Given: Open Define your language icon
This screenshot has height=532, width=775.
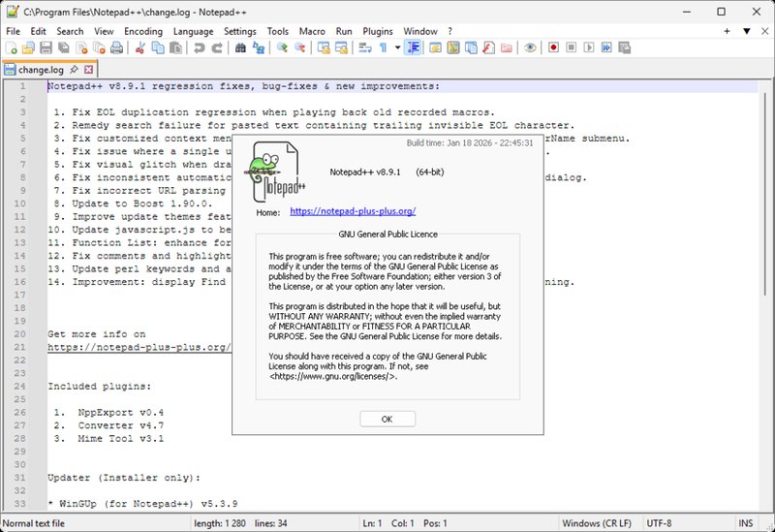Looking at the screenshot, I should pyautogui.click(x=435, y=47).
